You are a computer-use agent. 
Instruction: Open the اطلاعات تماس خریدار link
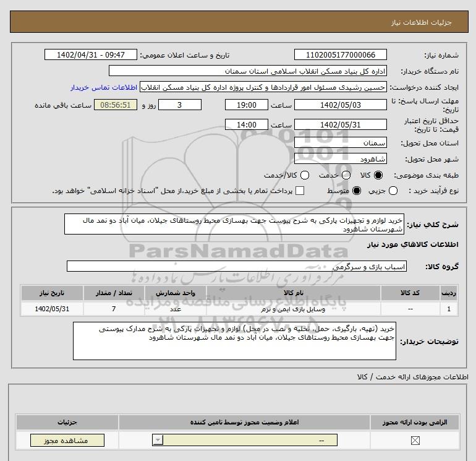point(104,87)
